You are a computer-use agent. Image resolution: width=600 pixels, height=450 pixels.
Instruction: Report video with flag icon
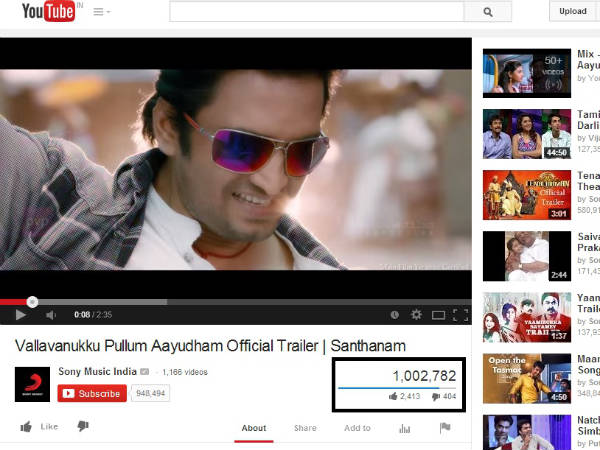pyautogui.click(x=445, y=428)
